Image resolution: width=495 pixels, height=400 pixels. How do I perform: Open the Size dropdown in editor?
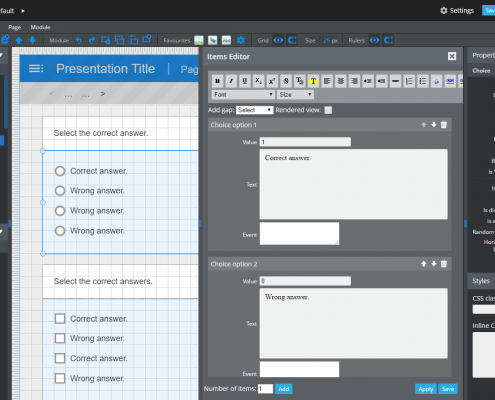[x=295, y=95]
